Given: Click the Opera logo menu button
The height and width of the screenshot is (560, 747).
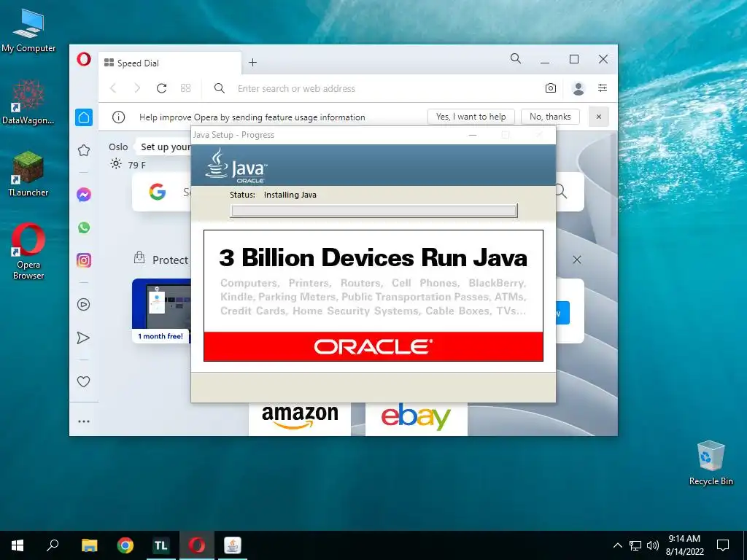Looking at the screenshot, I should point(84,60).
